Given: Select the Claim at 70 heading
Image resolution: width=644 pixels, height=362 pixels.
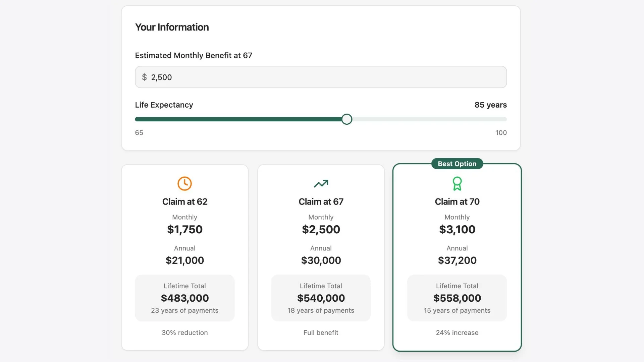Looking at the screenshot, I should click(x=457, y=201).
